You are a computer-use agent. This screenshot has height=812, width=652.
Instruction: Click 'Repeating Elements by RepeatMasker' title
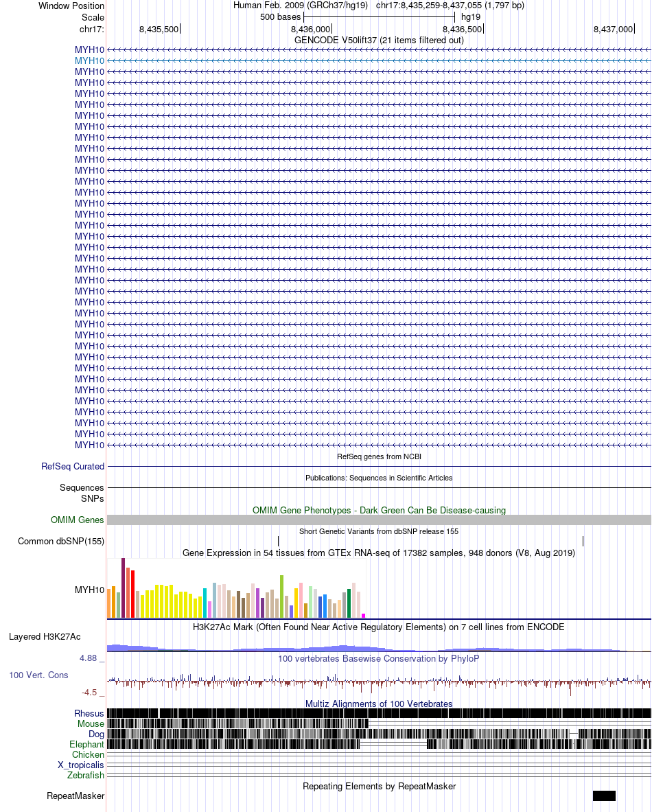pyautogui.click(x=379, y=786)
